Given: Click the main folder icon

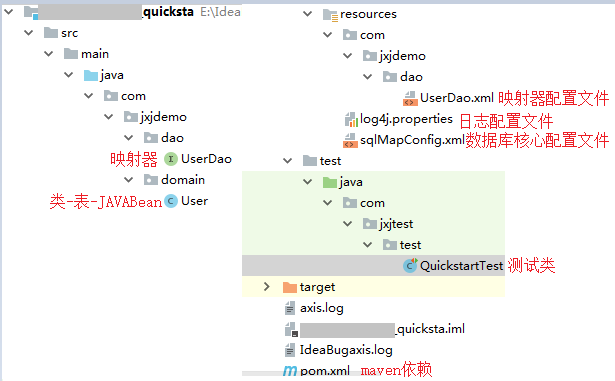Looking at the screenshot, I should pyautogui.click(x=71, y=53).
